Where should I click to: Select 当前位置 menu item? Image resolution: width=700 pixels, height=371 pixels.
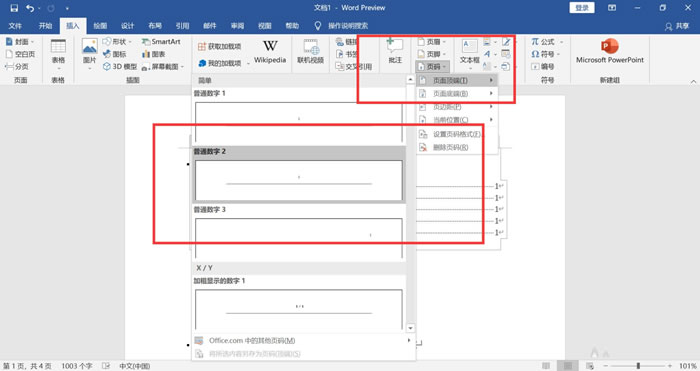coord(457,120)
